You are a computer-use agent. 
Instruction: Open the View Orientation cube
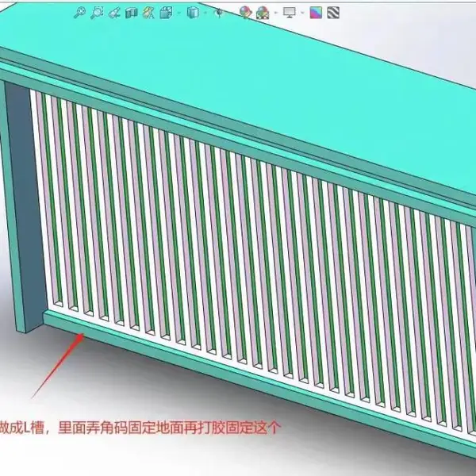[166, 13]
